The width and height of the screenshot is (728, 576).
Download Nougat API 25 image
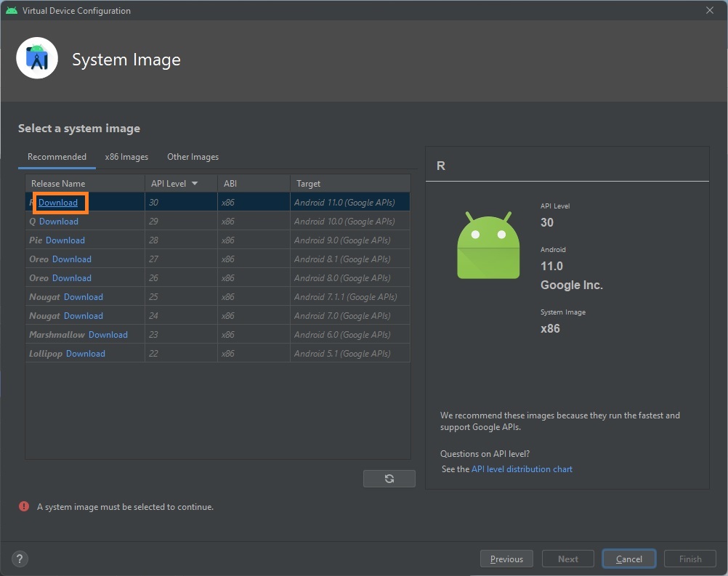coord(83,296)
